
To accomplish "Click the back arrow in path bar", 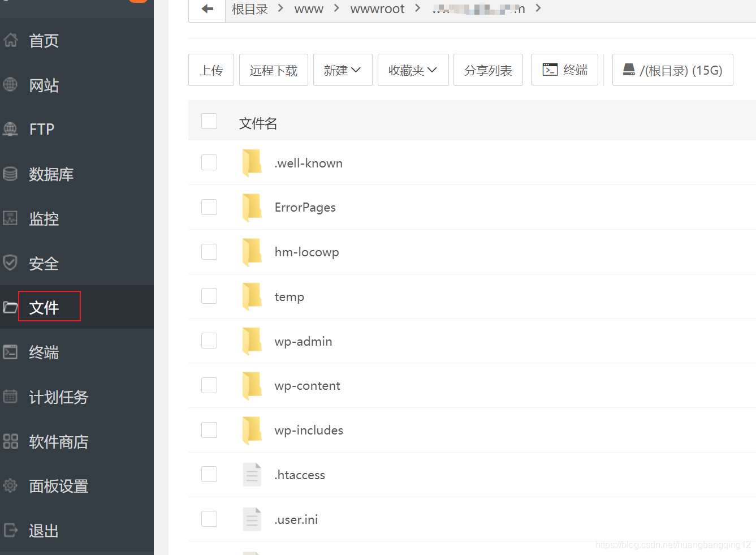I will [x=208, y=8].
